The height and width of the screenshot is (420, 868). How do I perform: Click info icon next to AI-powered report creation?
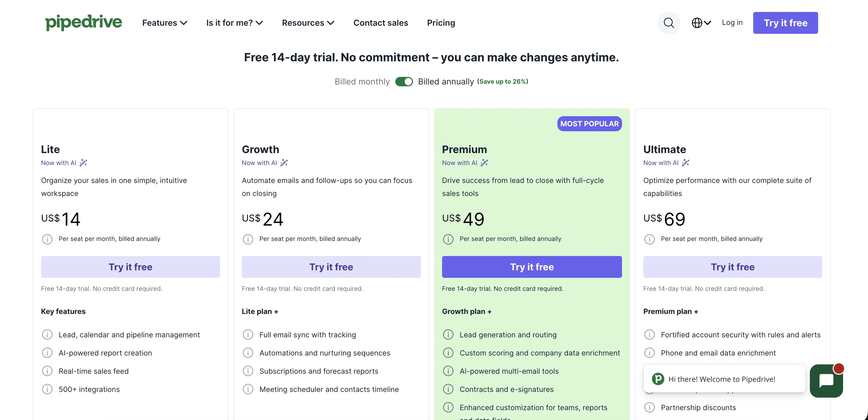(47, 353)
